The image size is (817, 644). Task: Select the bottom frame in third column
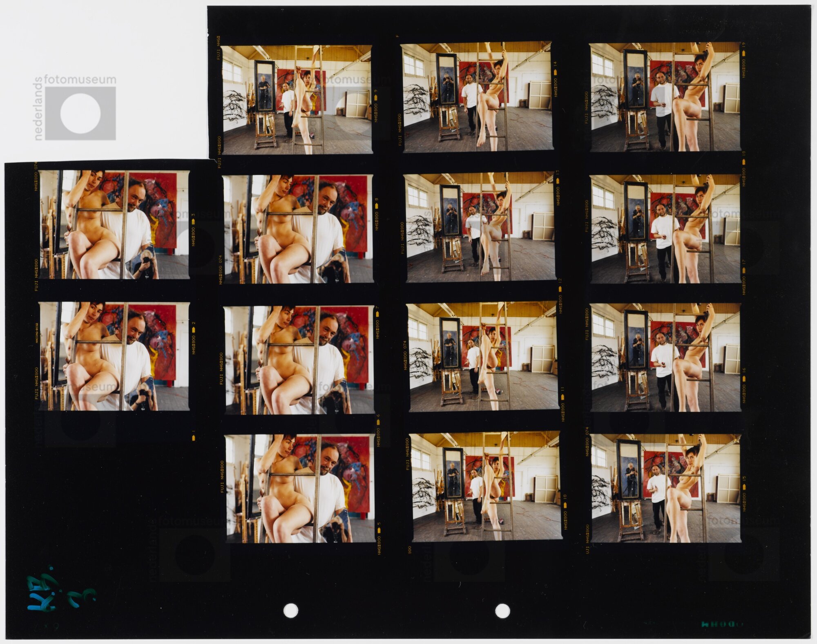click(485, 486)
